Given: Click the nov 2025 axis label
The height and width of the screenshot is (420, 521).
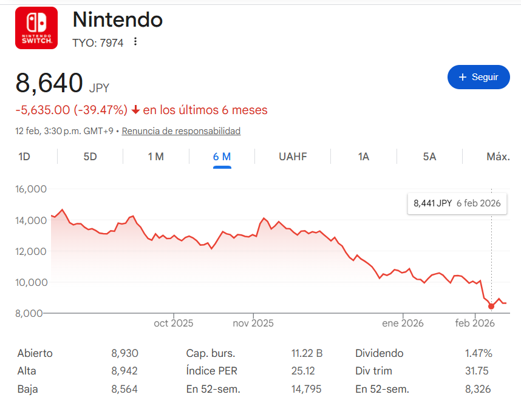Looking at the screenshot, I should click(x=253, y=323).
